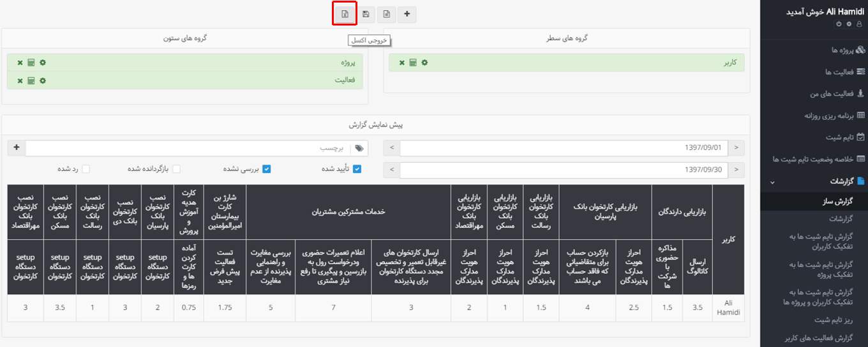Click the user profile icon under Ali Hamidi
Viewport: 868px width, 347px height.
click(858, 24)
